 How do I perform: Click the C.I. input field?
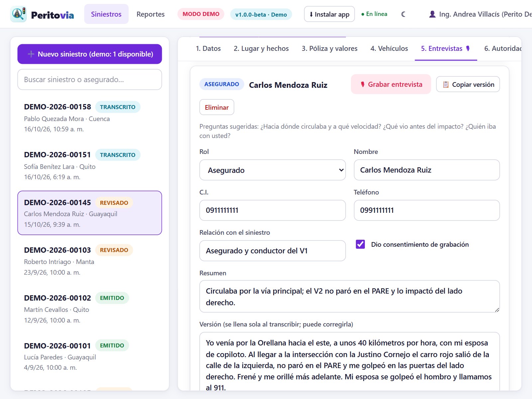[272, 210]
